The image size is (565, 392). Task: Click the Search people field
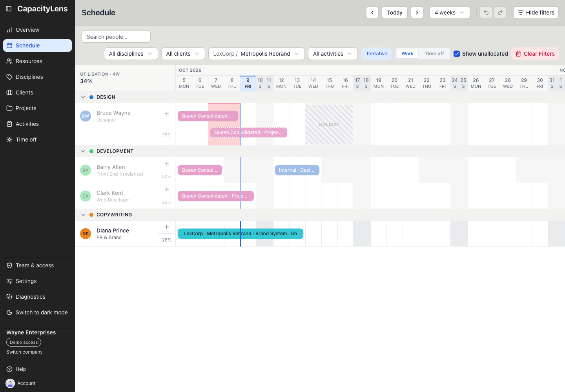(x=116, y=36)
